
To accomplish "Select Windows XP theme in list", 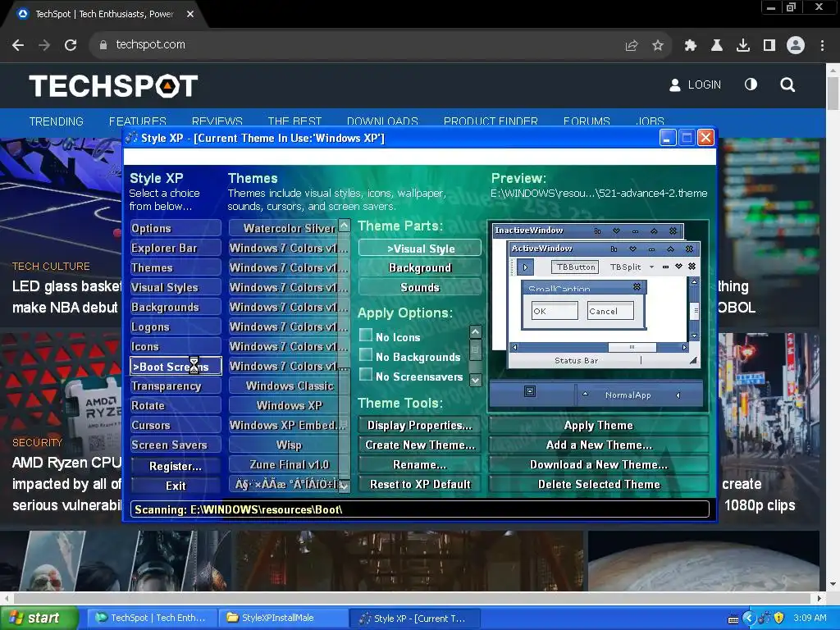I will [x=284, y=405].
